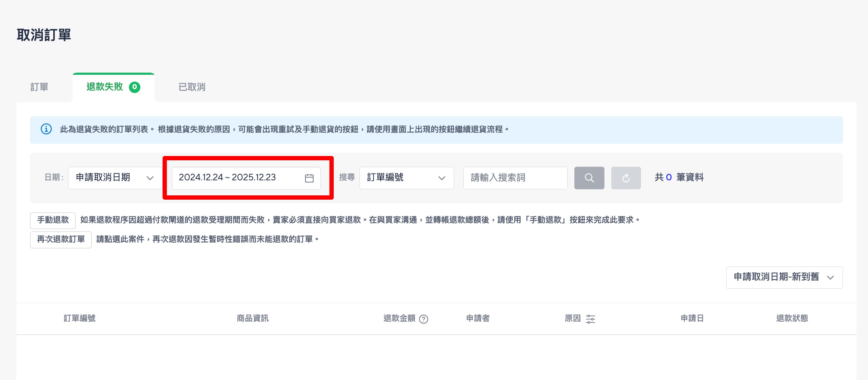Click the magnifier search icon
Screen dimensions: 868x380
pos(589,178)
